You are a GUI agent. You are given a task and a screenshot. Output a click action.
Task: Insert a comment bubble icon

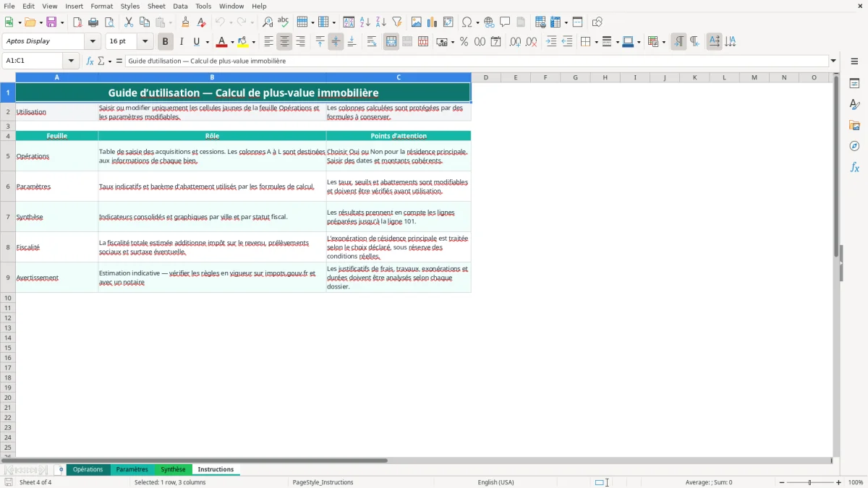coord(505,22)
